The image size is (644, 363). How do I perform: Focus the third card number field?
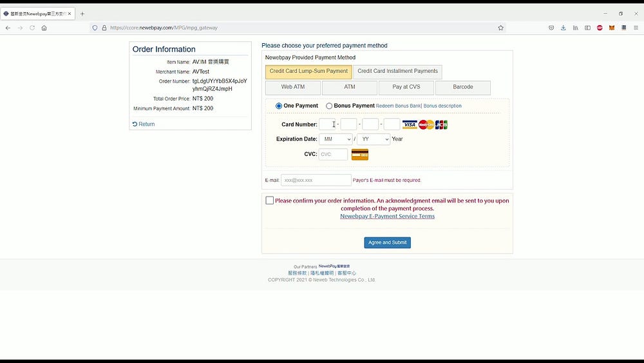[370, 124]
